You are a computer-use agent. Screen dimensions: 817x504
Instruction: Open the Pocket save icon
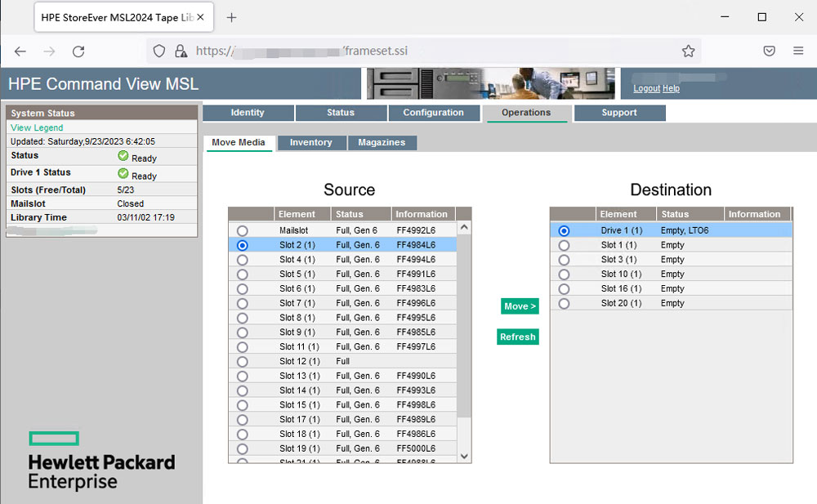769,51
